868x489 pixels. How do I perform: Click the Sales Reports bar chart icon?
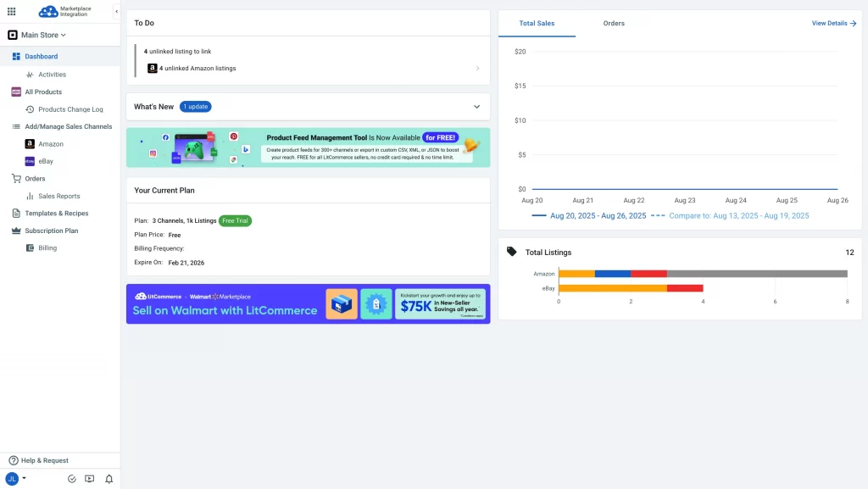30,197
